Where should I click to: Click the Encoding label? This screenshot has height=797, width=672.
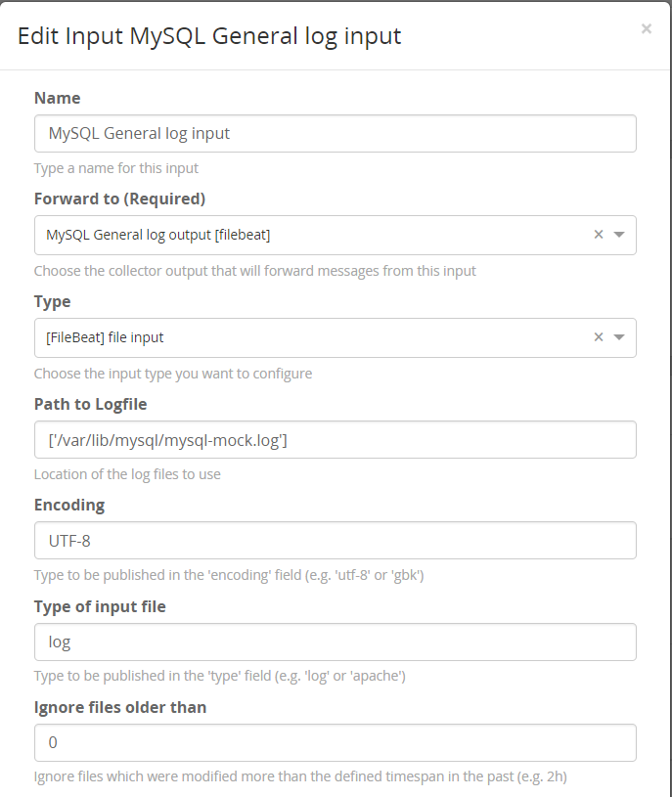coord(69,505)
